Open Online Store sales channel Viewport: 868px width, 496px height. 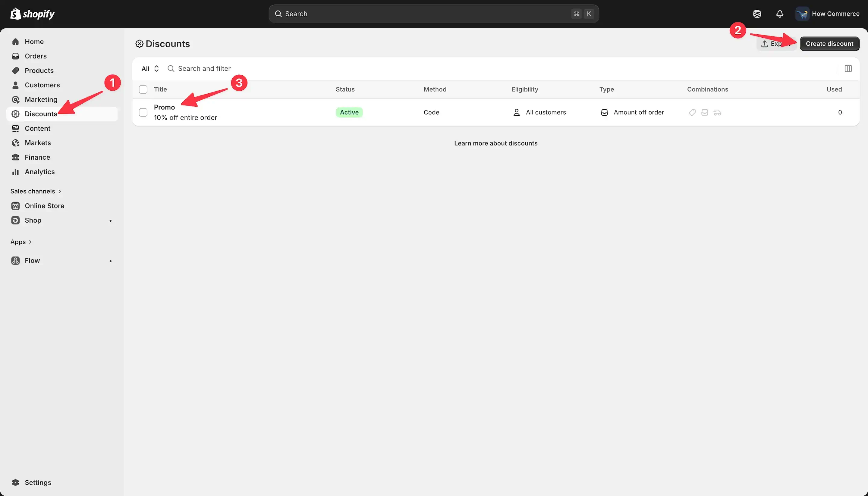tap(62, 206)
